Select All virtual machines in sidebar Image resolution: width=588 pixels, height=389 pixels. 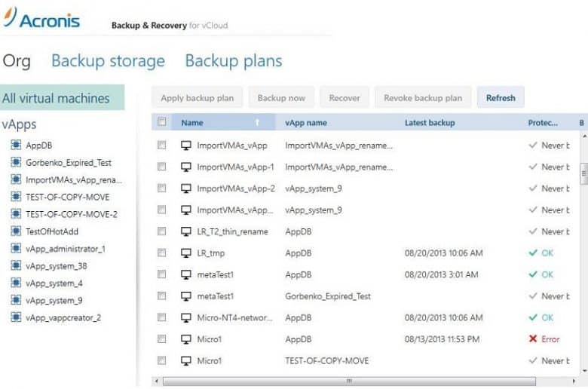63,97
